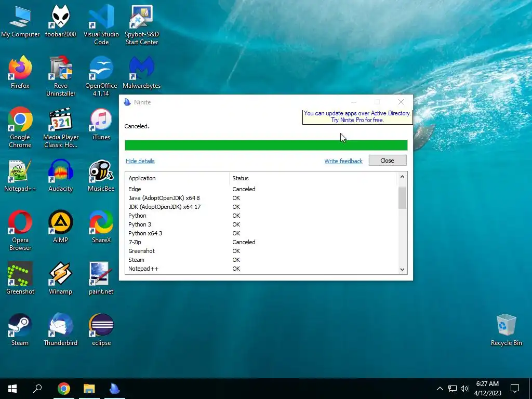Close the Ninite window with X
Image resolution: width=532 pixels, height=399 pixels.
[x=401, y=102]
